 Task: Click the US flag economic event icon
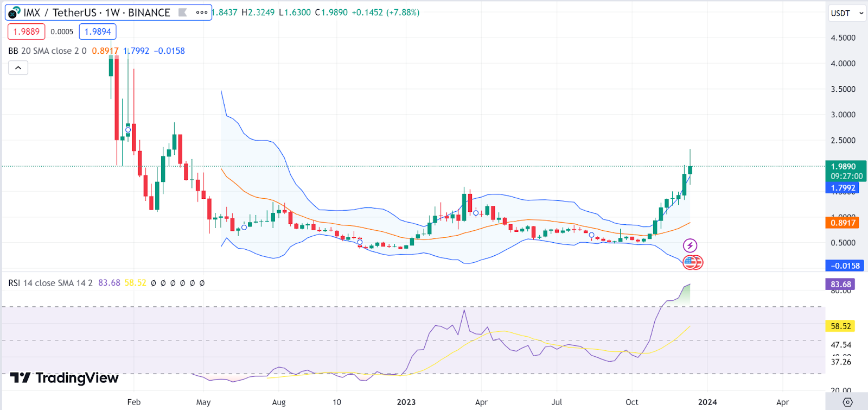click(x=690, y=263)
